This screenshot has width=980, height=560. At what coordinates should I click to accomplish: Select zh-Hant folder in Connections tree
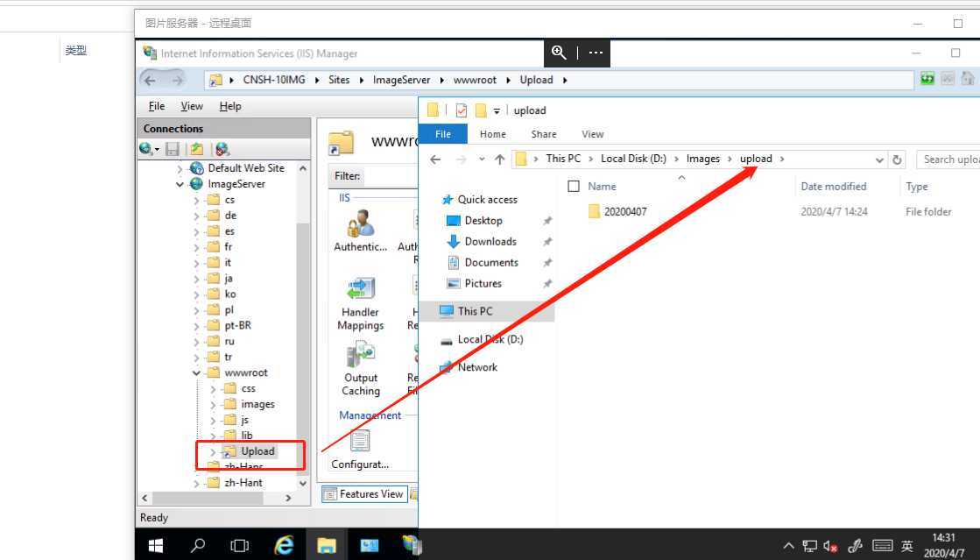pos(243,483)
